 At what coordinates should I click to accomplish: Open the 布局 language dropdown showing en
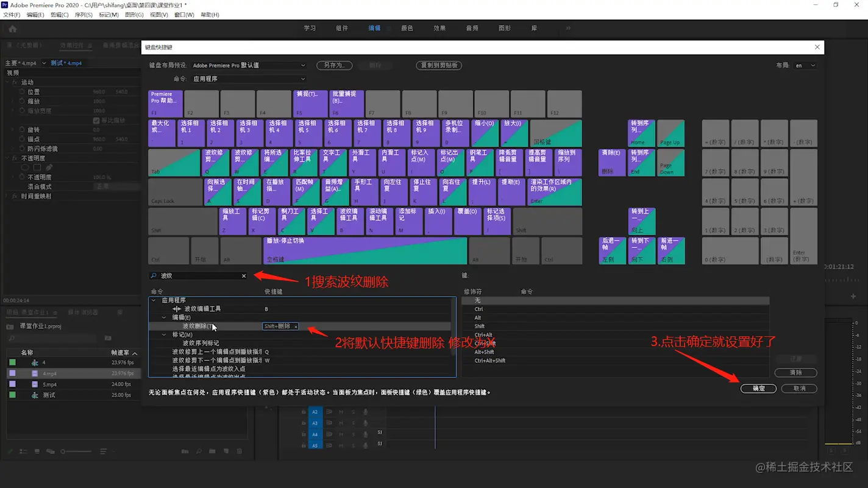click(x=805, y=65)
